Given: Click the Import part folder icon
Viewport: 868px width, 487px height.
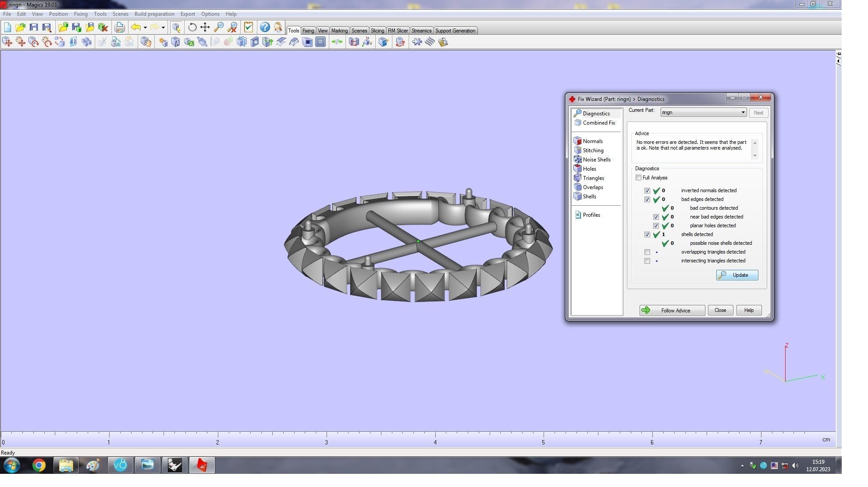Looking at the screenshot, I should (63, 27).
